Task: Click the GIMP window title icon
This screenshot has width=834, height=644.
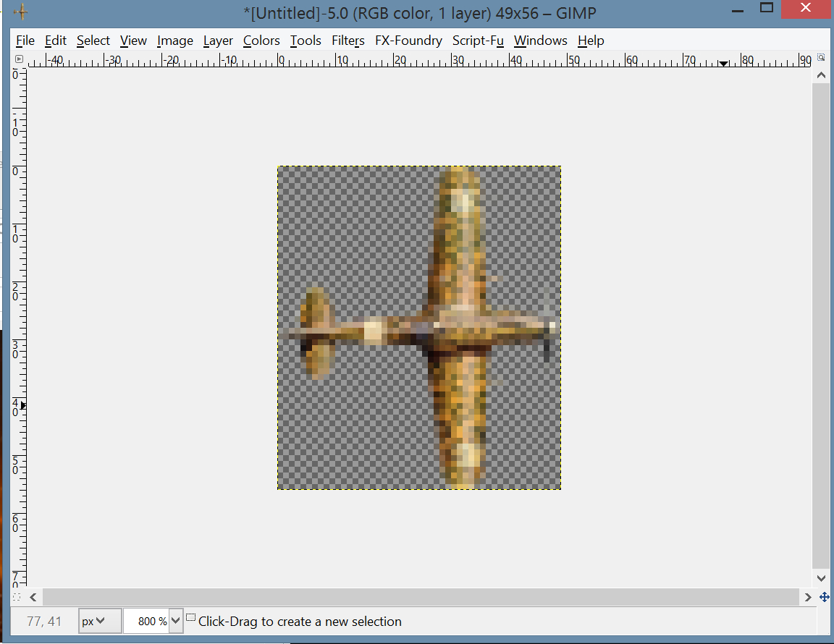Action: click(x=21, y=12)
